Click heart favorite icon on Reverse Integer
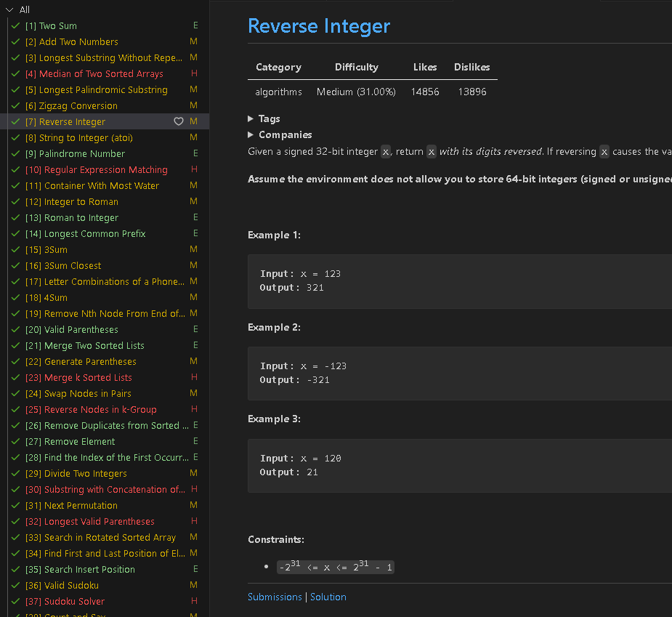The image size is (672, 617). click(179, 122)
